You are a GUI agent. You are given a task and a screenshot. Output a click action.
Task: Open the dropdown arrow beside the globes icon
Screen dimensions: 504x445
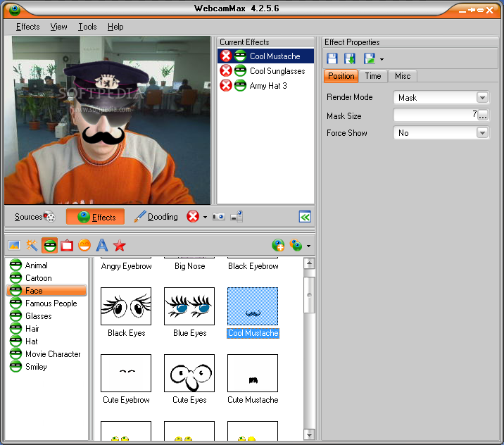click(x=308, y=246)
